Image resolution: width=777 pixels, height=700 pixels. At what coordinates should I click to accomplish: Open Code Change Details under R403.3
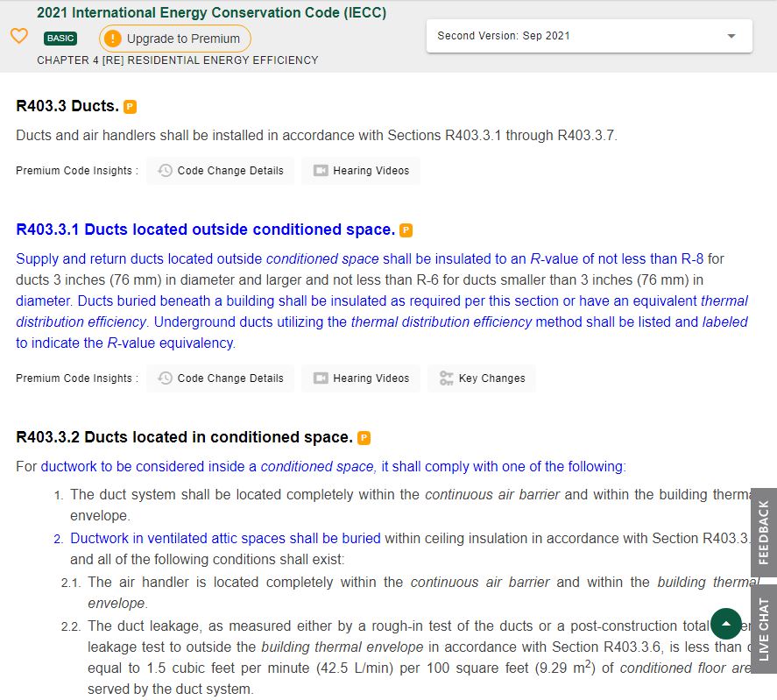[221, 171]
